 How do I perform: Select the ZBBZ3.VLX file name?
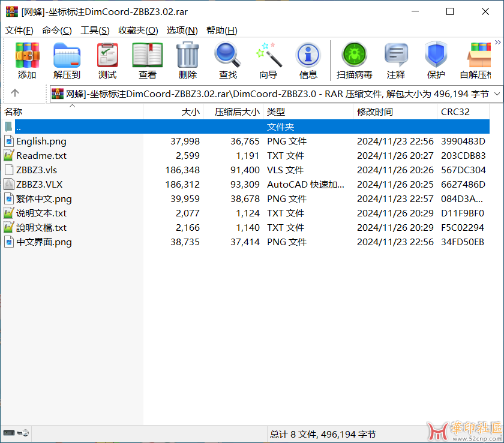click(40, 184)
